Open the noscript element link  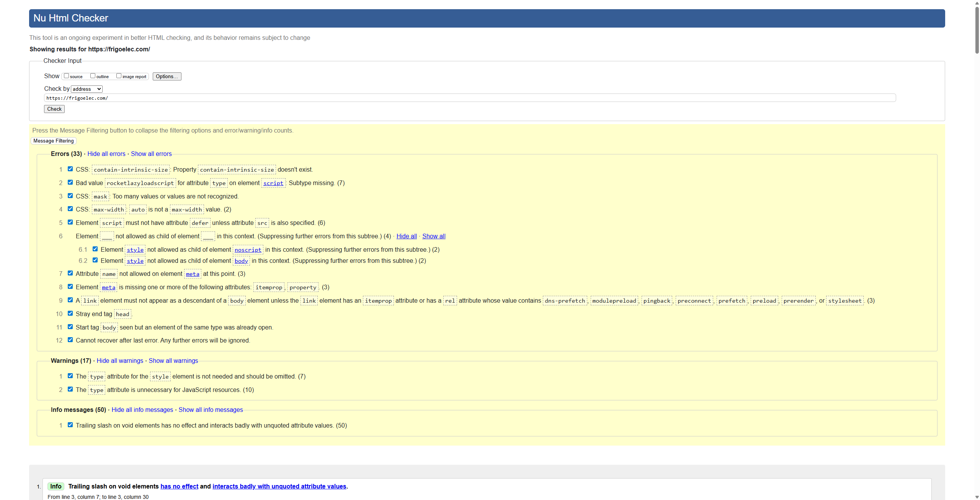click(248, 250)
